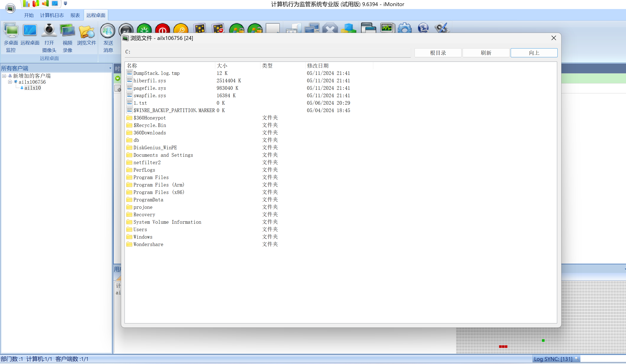Start 视频录像 video recording tool
626x364 pixels.
[67, 37]
